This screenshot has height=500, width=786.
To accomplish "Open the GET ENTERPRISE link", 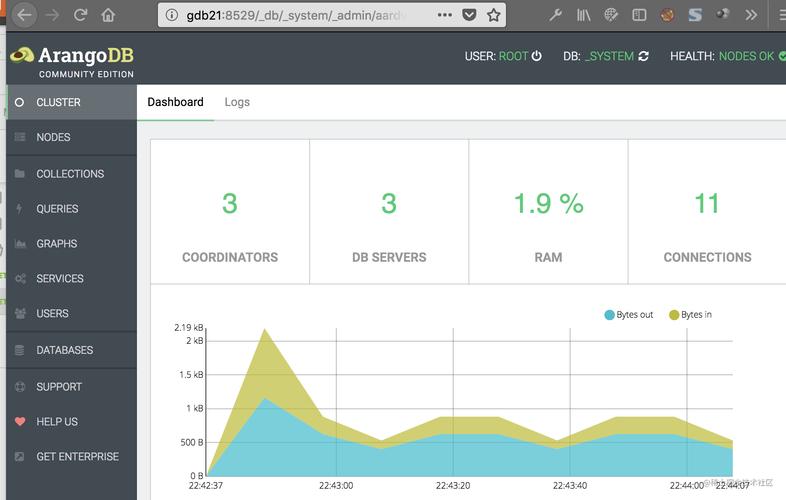I will point(71,456).
